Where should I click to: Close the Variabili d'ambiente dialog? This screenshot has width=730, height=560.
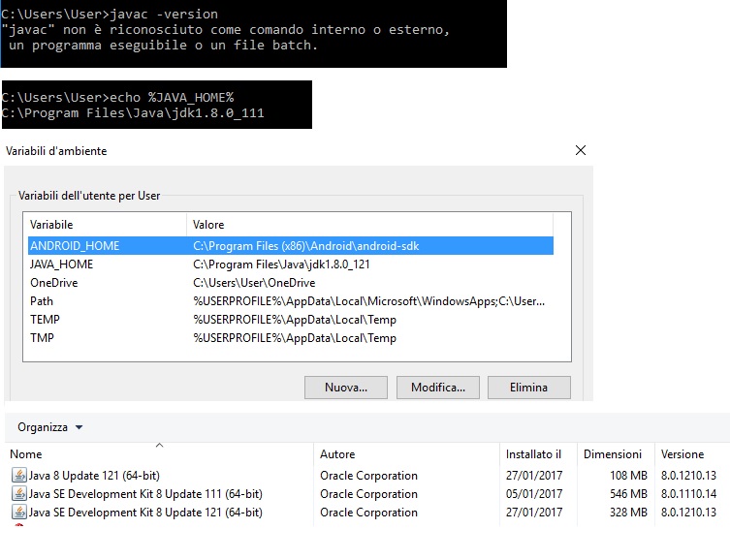click(x=580, y=150)
